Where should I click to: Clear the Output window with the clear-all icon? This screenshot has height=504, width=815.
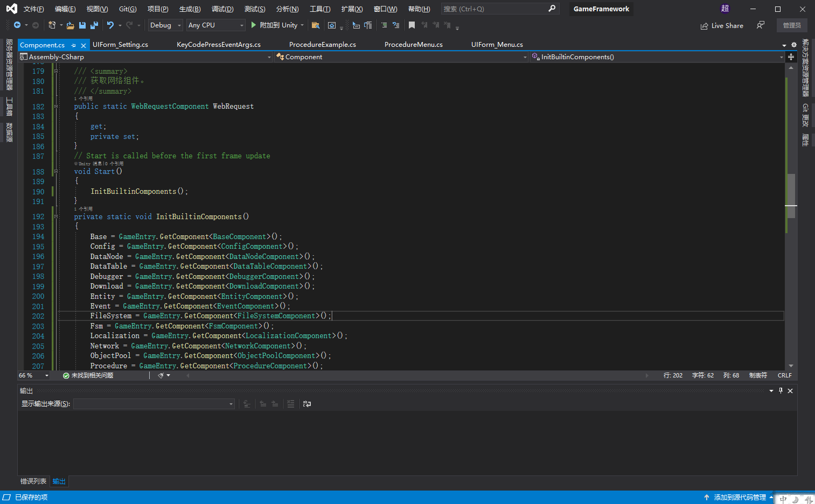(291, 404)
